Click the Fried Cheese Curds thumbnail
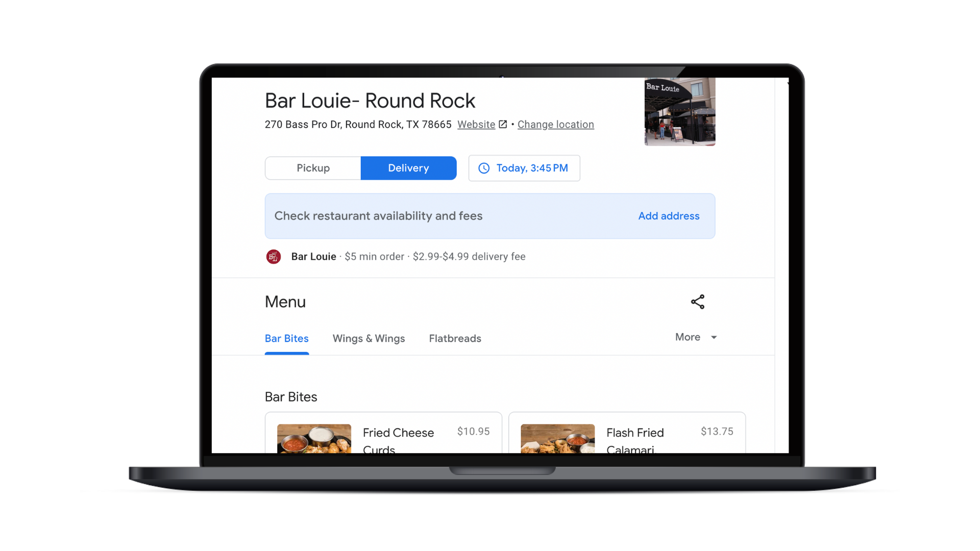 coord(314,437)
